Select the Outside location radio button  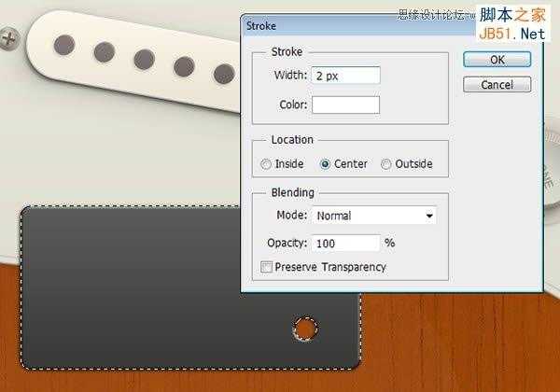[385, 164]
